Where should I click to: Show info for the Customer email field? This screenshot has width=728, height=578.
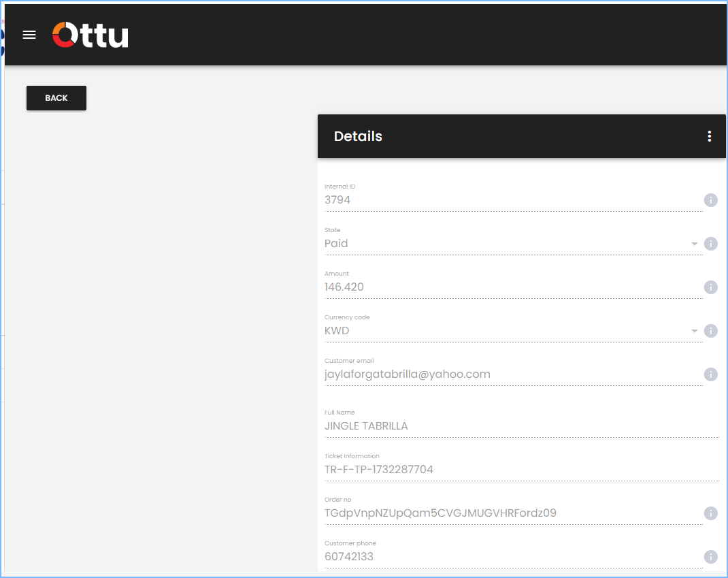[710, 374]
